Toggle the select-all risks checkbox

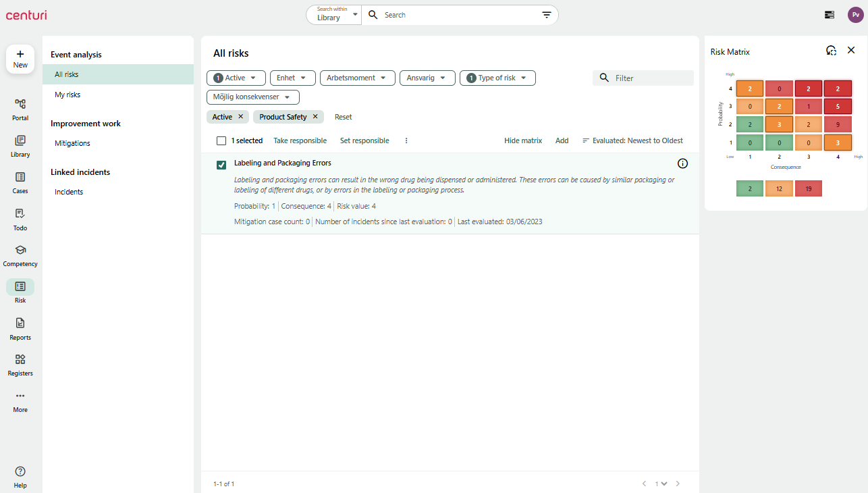click(x=221, y=140)
